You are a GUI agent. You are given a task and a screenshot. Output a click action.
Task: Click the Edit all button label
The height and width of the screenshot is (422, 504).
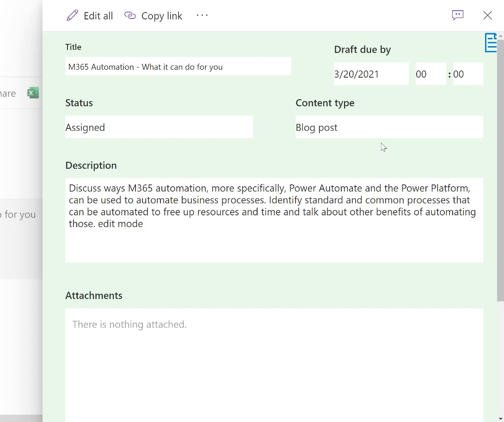point(98,16)
